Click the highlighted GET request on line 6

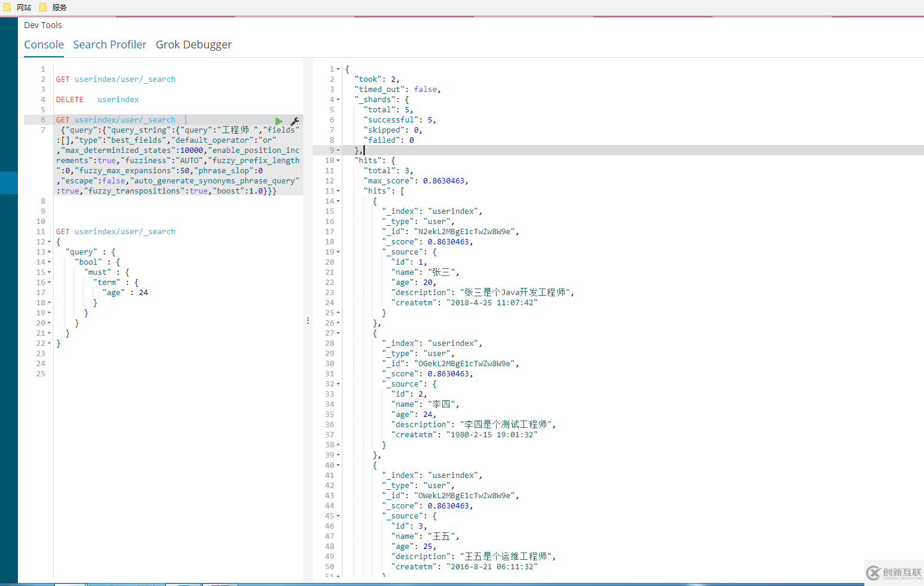tap(116, 120)
